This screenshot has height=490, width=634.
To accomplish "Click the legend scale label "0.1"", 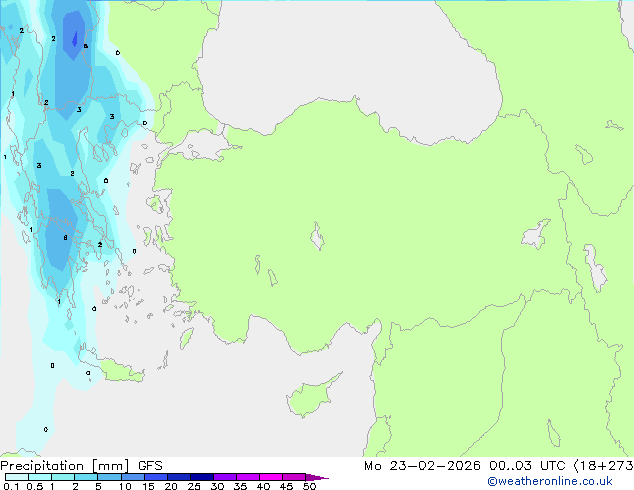I will pos(11,486).
